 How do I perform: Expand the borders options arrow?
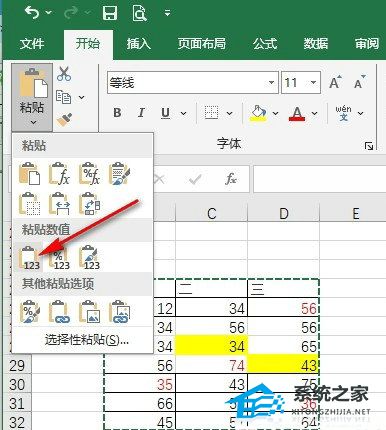tap(229, 113)
